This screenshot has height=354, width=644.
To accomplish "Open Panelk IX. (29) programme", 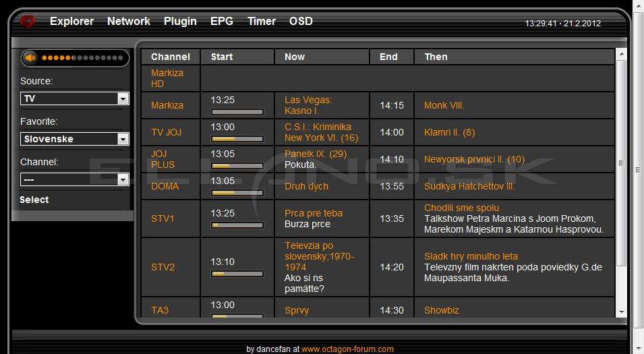I will tap(316, 154).
